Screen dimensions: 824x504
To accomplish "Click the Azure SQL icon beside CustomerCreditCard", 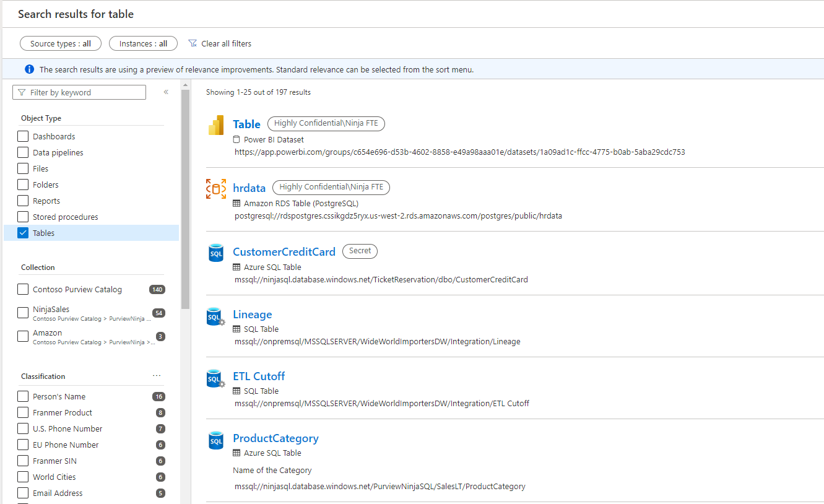I will [216, 253].
